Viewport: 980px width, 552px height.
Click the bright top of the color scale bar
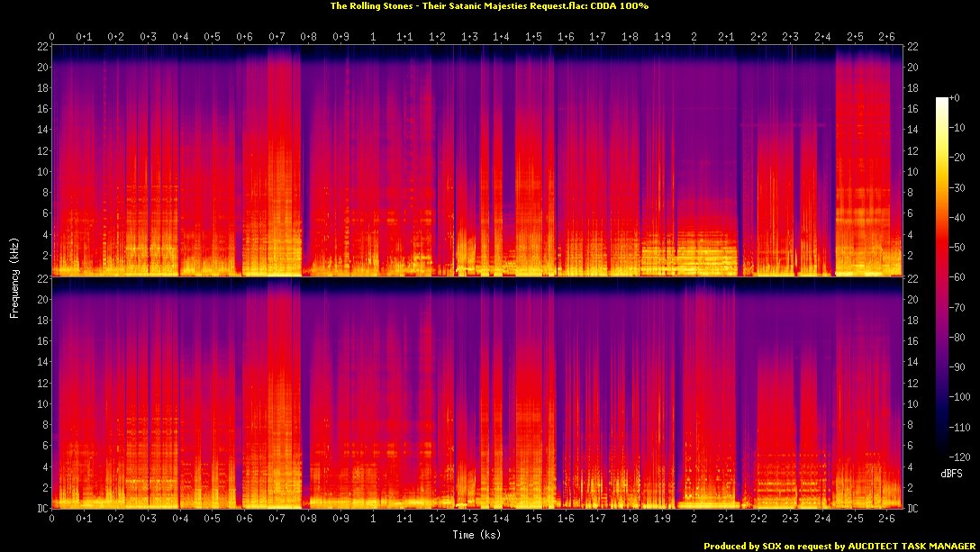coord(942,101)
